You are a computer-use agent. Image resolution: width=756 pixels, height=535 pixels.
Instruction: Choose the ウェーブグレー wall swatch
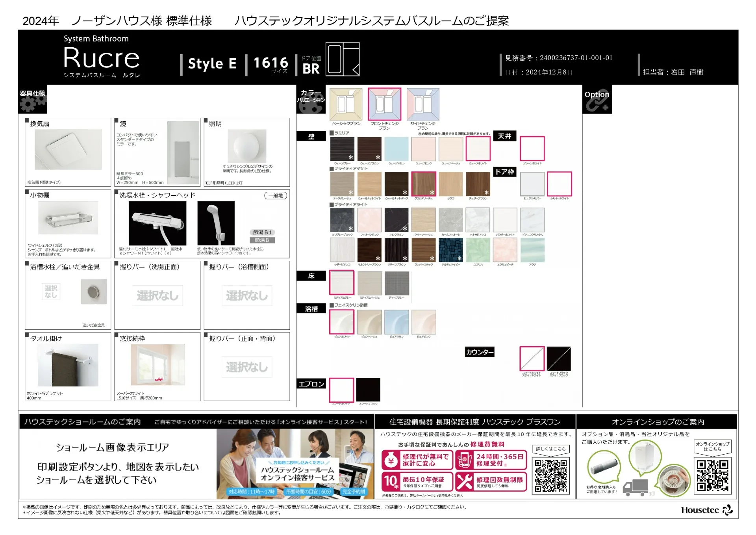342,149
